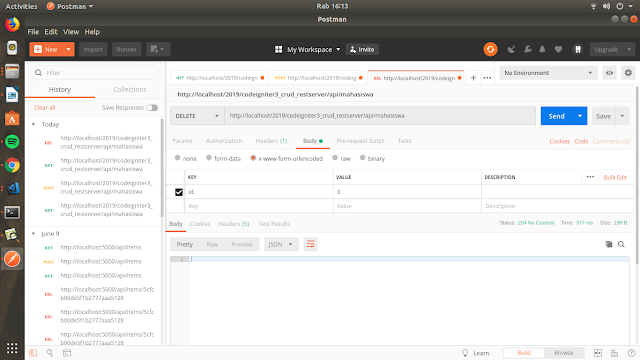Uncheck the id key row checkbox
The image size is (640, 360).
(x=179, y=192)
